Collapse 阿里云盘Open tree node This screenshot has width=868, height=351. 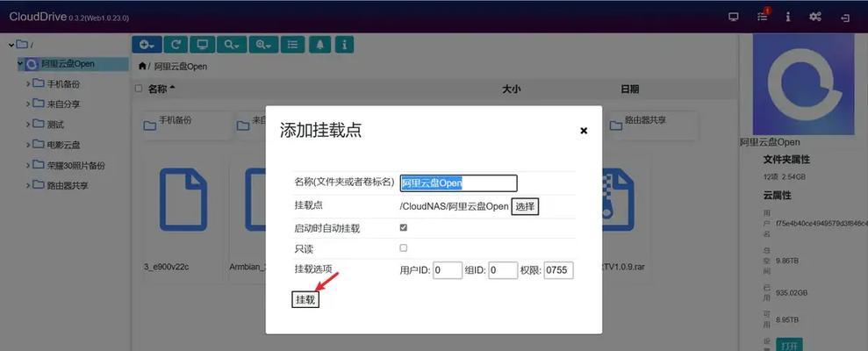(20, 64)
